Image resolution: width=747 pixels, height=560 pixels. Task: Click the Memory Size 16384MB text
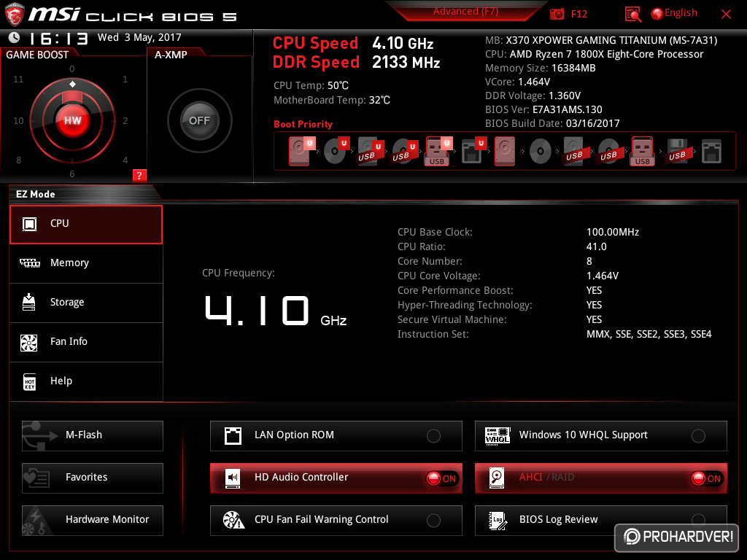point(541,68)
